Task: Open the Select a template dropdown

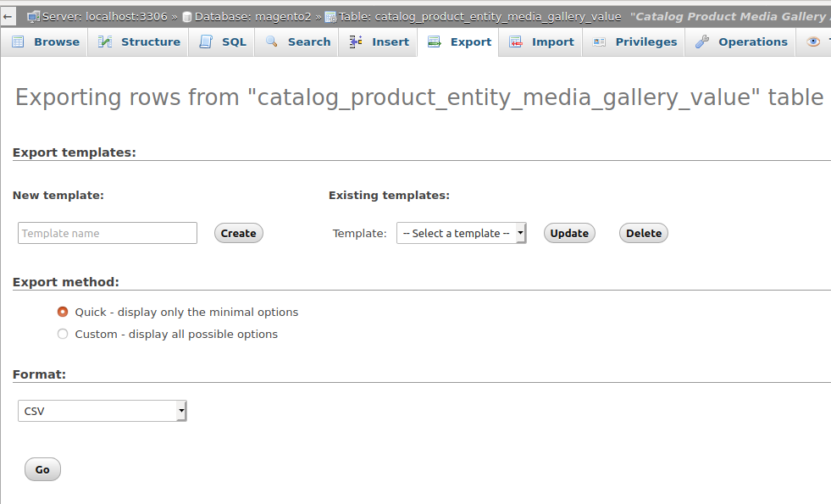Action: click(462, 233)
